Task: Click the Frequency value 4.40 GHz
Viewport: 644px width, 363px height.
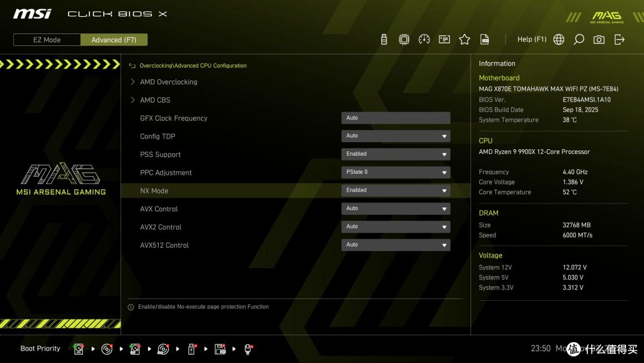Action: point(575,172)
